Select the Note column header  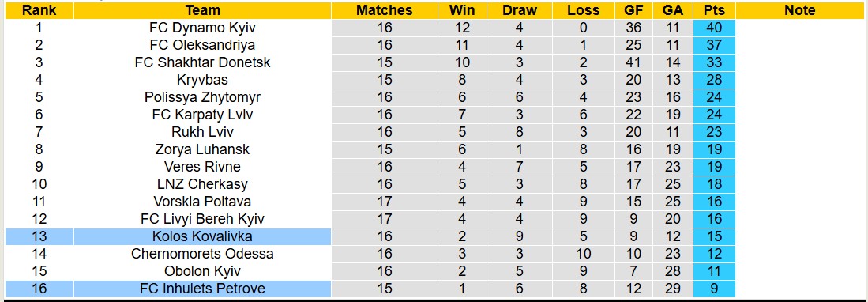800,10
